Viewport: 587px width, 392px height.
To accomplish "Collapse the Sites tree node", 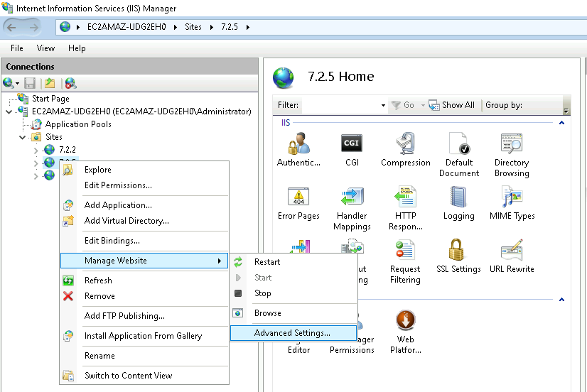I will [x=23, y=137].
